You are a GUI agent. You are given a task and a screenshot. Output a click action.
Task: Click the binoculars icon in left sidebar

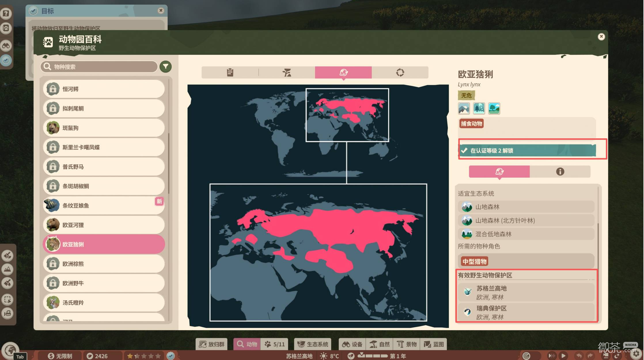[6, 46]
